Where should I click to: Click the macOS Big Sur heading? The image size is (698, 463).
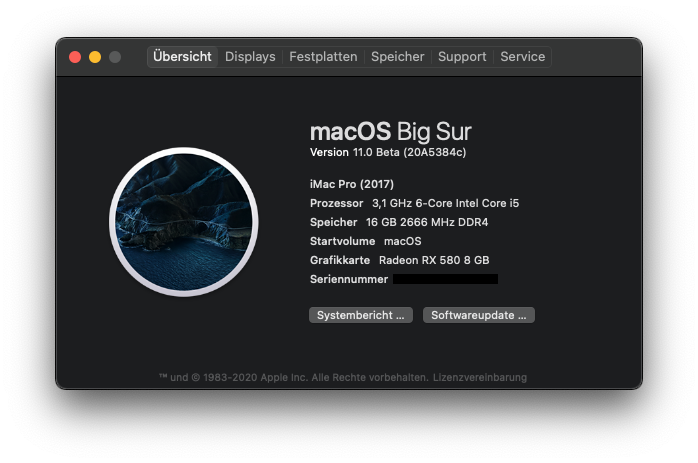(x=390, y=132)
